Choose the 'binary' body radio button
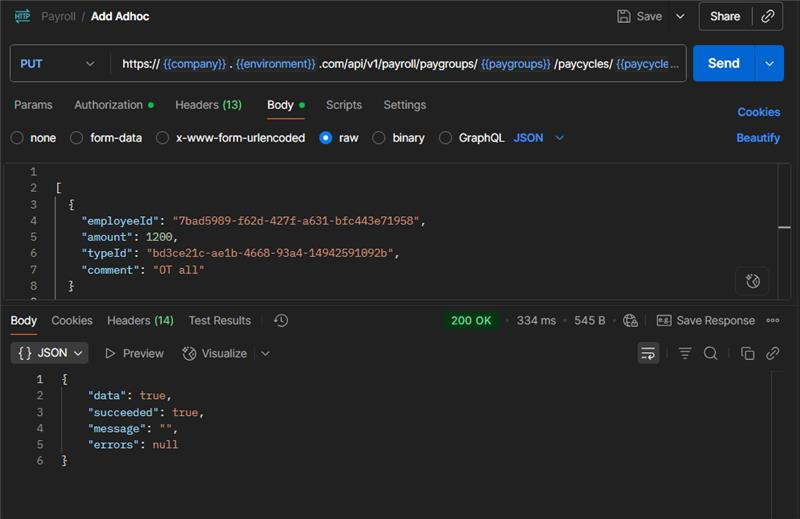The image size is (800, 519). (379, 138)
